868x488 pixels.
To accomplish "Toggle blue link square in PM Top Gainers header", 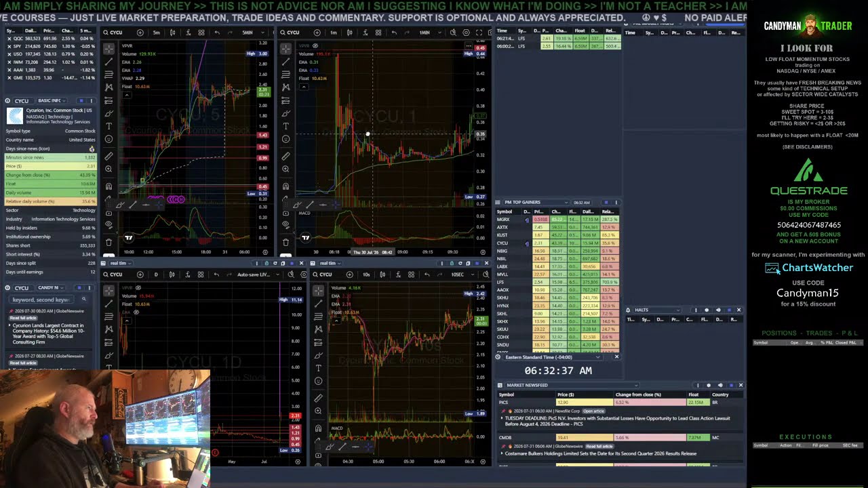I will (x=606, y=202).
